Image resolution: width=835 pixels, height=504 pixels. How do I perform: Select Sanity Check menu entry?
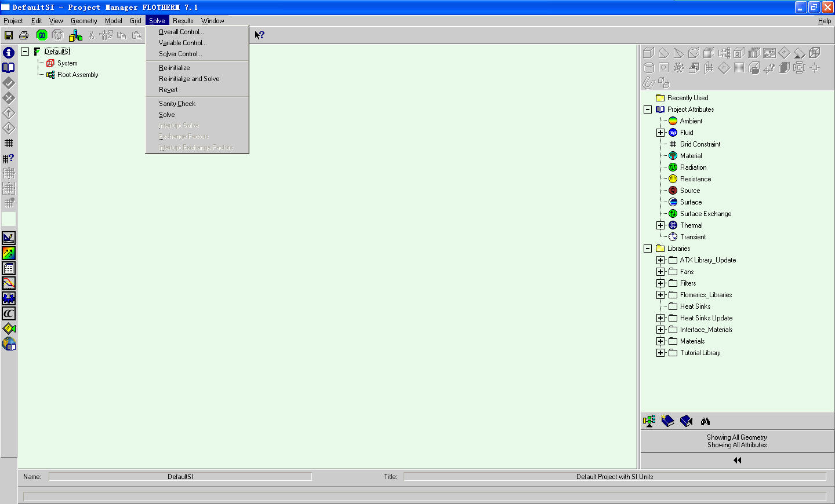click(x=197, y=104)
